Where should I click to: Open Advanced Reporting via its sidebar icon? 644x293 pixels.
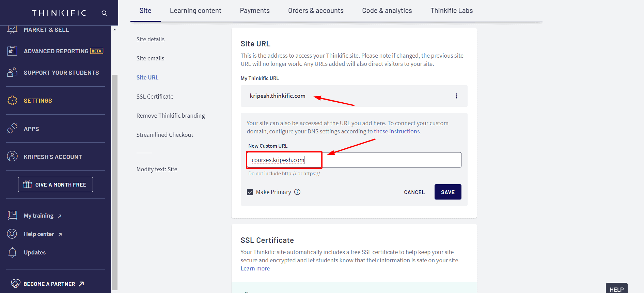point(12,51)
